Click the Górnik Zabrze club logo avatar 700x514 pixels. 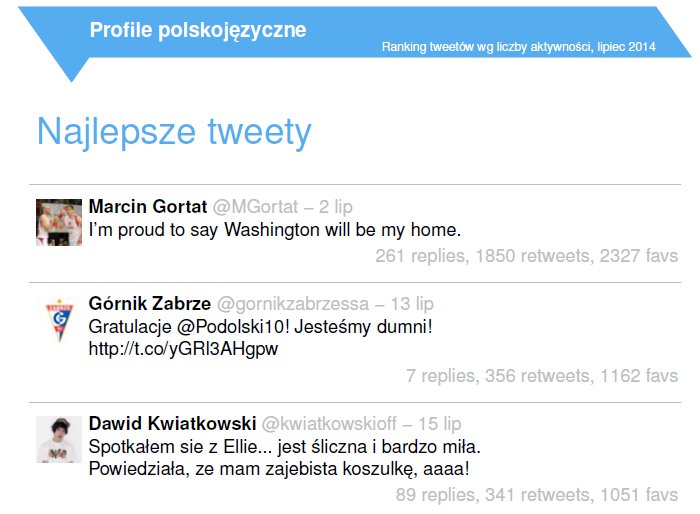(59, 319)
